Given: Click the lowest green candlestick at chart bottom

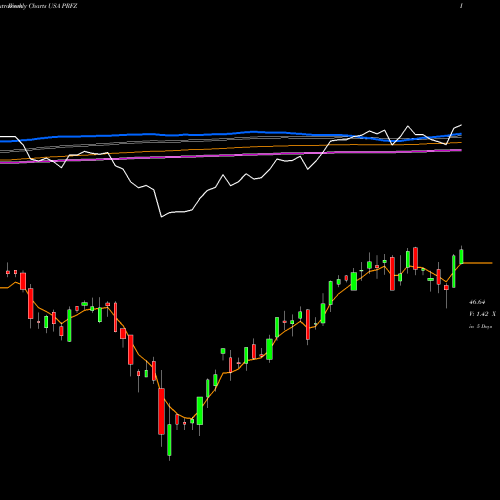Looking at the screenshot, I should click(x=169, y=440).
